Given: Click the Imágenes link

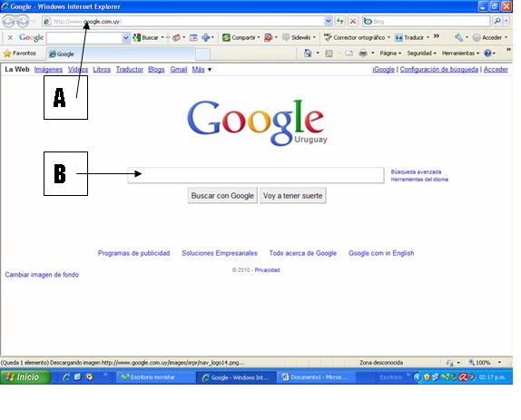Looking at the screenshot, I should [48, 69].
